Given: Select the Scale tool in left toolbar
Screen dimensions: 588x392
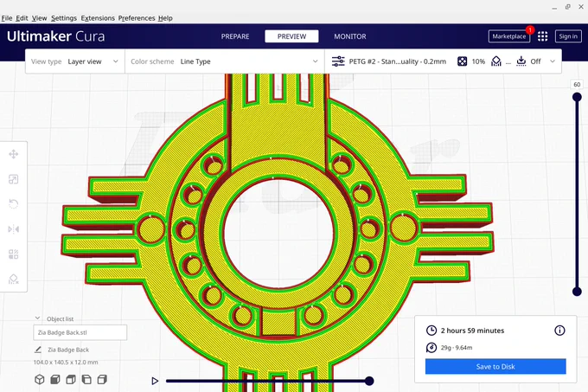Looking at the screenshot, I should coord(14,179).
